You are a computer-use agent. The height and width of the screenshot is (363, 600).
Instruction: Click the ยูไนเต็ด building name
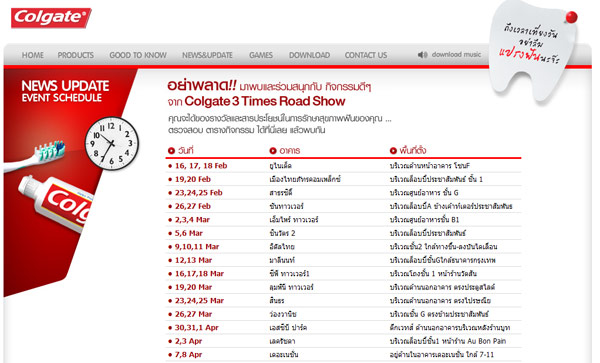[280, 166]
